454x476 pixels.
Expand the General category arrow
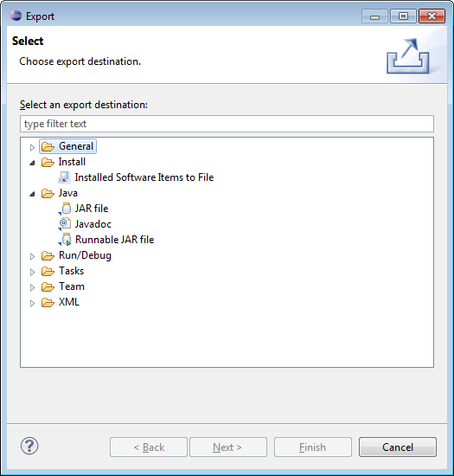click(32, 147)
